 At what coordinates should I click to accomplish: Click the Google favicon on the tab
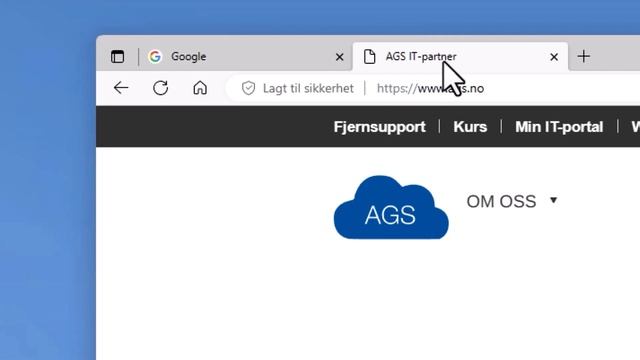click(155, 56)
